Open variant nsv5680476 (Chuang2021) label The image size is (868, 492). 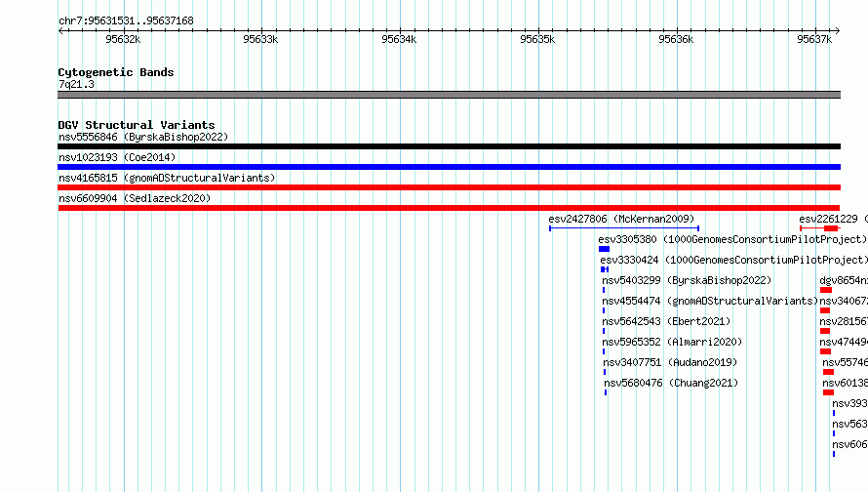672,383
